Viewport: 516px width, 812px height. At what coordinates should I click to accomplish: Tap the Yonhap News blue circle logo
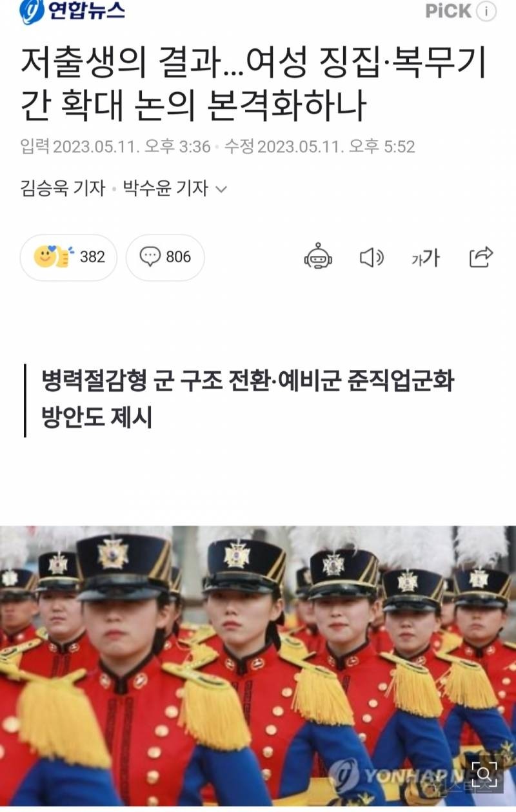tap(32, 13)
